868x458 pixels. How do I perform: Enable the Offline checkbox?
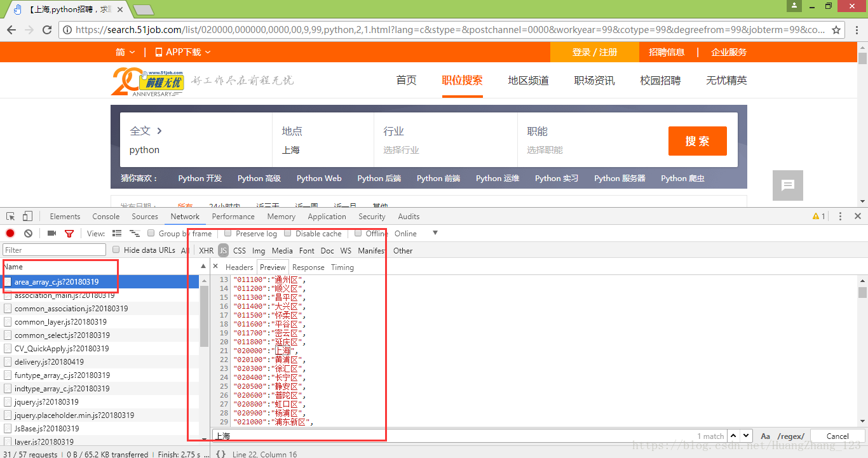pyautogui.click(x=358, y=234)
